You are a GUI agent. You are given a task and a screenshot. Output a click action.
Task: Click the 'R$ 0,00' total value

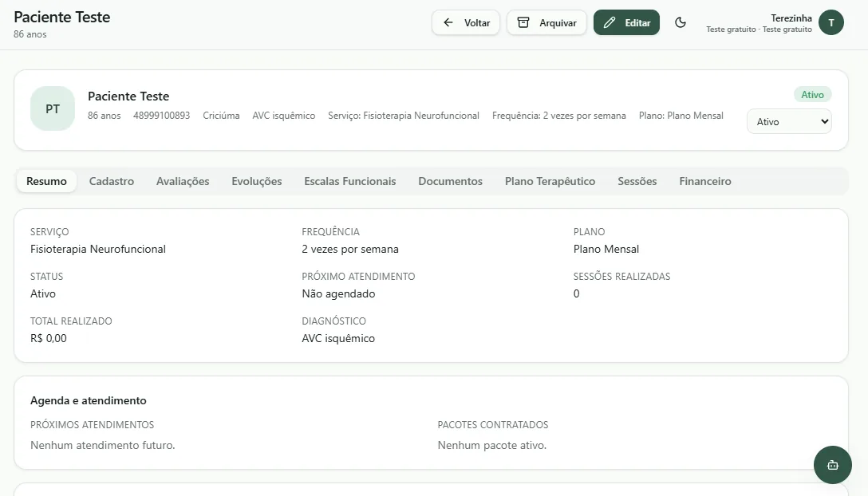tap(48, 338)
